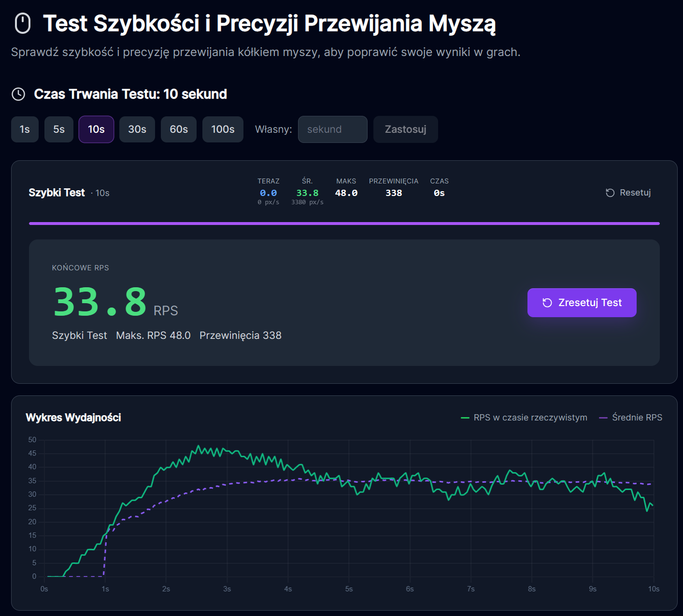Click the purple Zresetuj Test button
This screenshot has width=683, height=616.
point(582,303)
